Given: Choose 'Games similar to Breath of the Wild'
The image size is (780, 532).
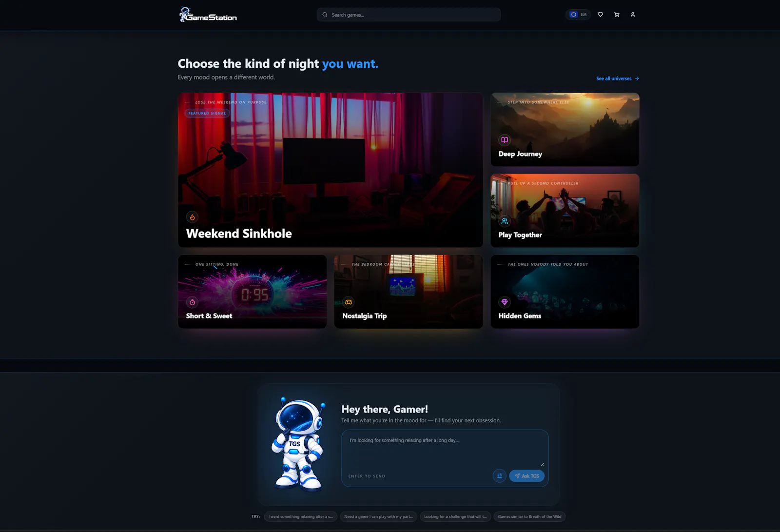Looking at the screenshot, I should 529,517.
